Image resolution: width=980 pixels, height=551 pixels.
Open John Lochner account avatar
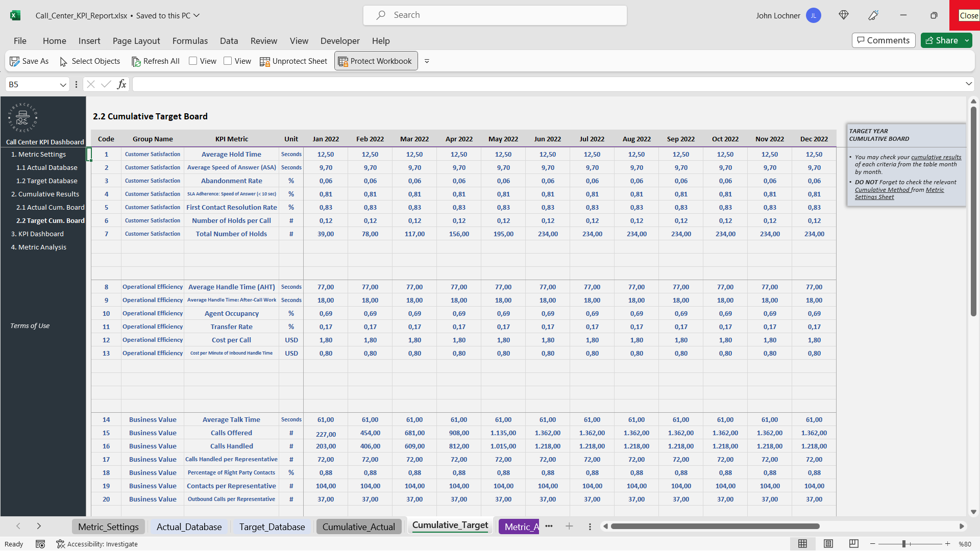pos(814,15)
